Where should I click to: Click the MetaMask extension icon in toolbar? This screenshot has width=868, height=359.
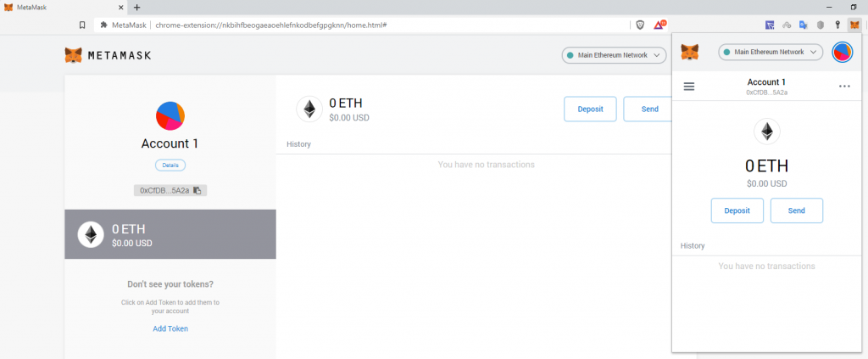854,25
